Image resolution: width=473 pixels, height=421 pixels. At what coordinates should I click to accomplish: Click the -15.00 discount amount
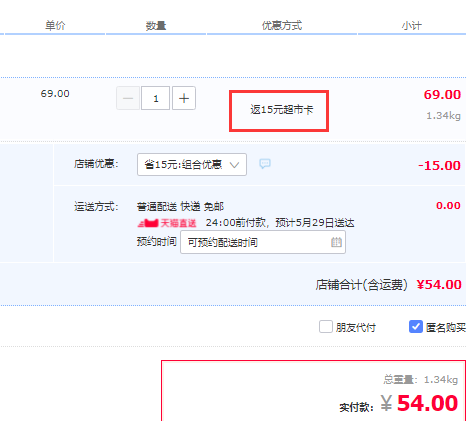click(x=439, y=165)
